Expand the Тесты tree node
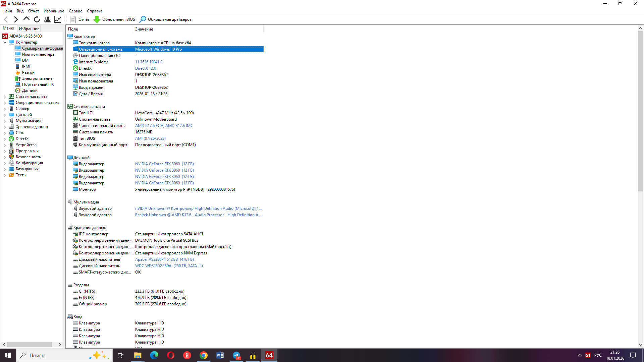 click(5, 175)
